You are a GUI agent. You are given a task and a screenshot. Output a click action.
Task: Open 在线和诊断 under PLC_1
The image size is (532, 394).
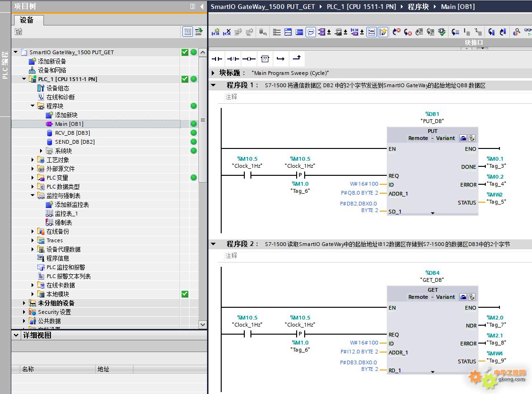pos(60,97)
